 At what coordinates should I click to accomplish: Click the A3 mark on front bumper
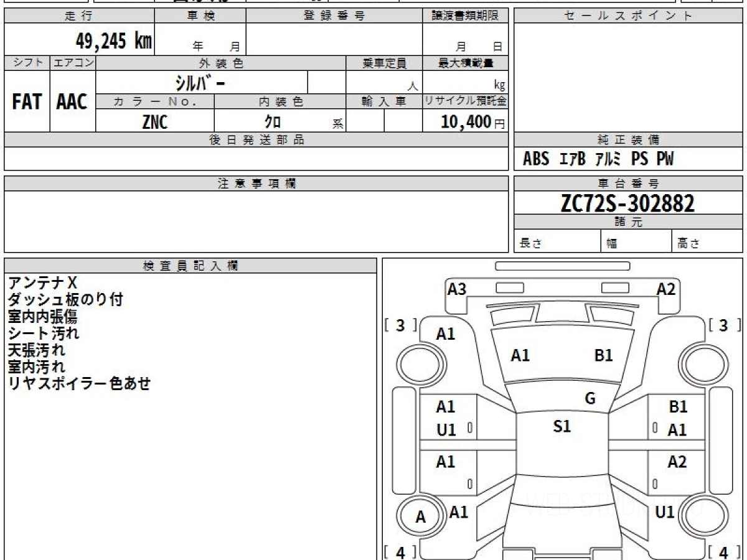[x=457, y=289]
